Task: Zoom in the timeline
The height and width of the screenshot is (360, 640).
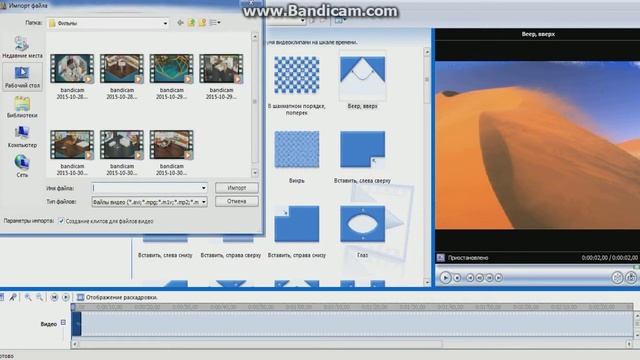Action: coord(28,297)
